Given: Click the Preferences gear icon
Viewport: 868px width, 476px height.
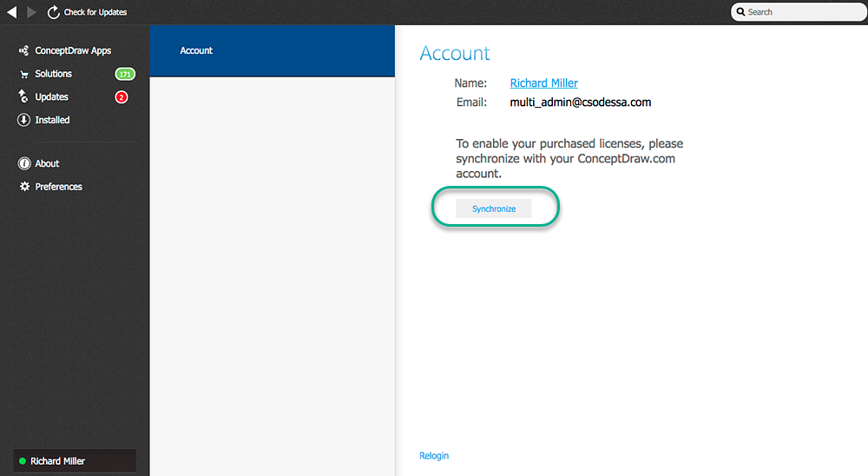Looking at the screenshot, I should pyautogui.click(x=24, y=187).
